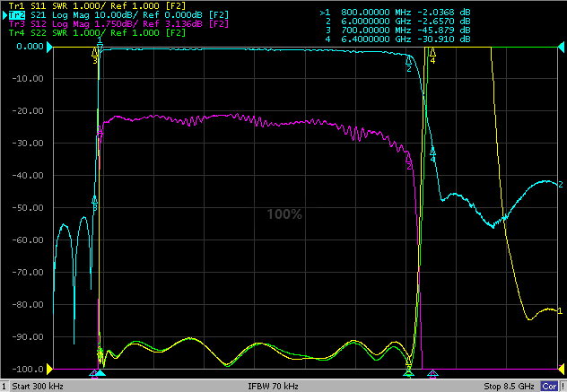
Task: Click the marker 4 indicator on the bottom axis
Action: click(x=432, y=373)
